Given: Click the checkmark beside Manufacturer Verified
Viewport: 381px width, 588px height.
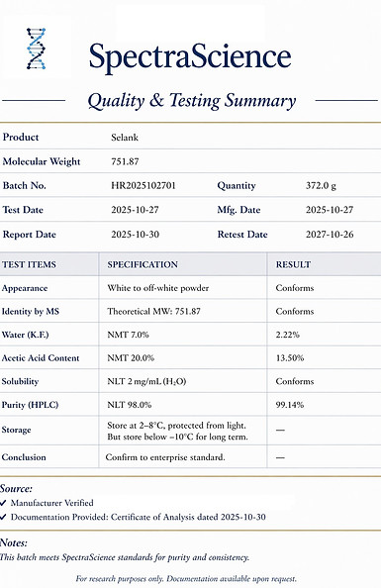Looking at the screenshot, I should pyautogui.click(x=3, y=503).
